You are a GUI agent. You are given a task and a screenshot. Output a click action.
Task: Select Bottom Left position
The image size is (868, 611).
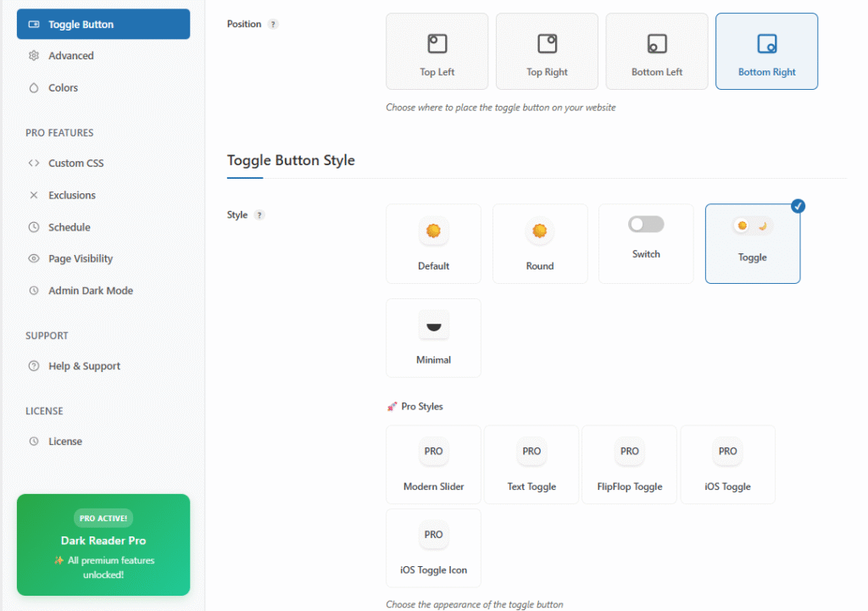(657, 52)
